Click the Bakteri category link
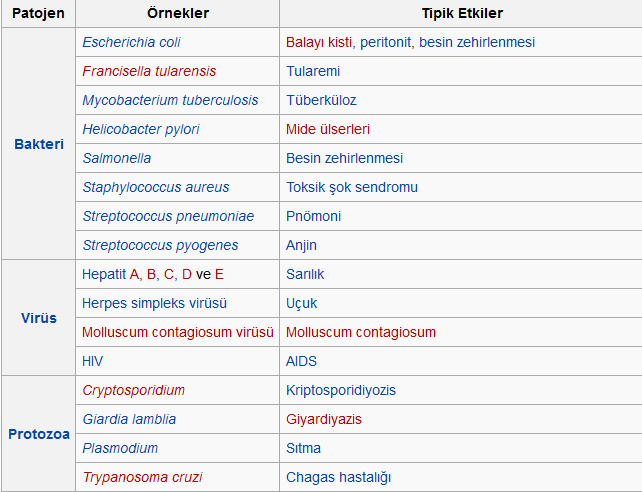 (39, 144)
